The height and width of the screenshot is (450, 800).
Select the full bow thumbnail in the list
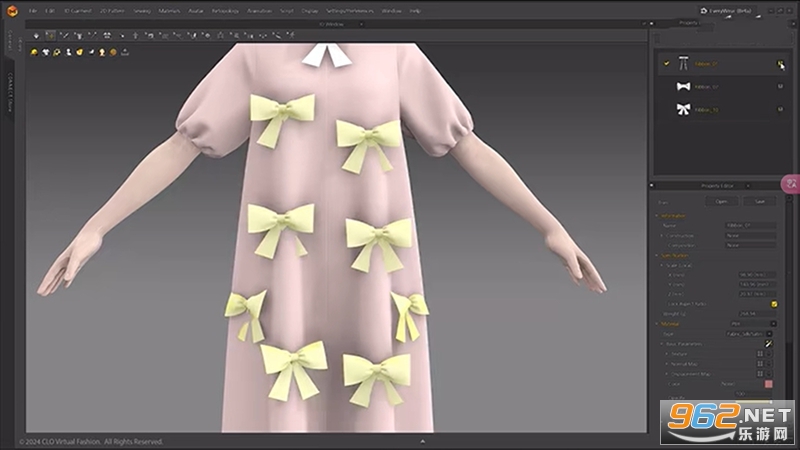pyautogui.click(x=683, y=109)
